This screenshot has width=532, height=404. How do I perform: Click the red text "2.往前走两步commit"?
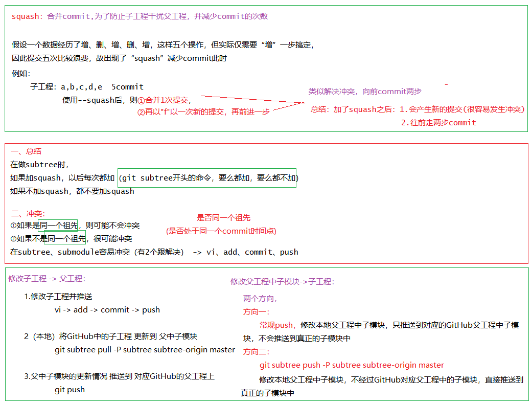(438, 123)
